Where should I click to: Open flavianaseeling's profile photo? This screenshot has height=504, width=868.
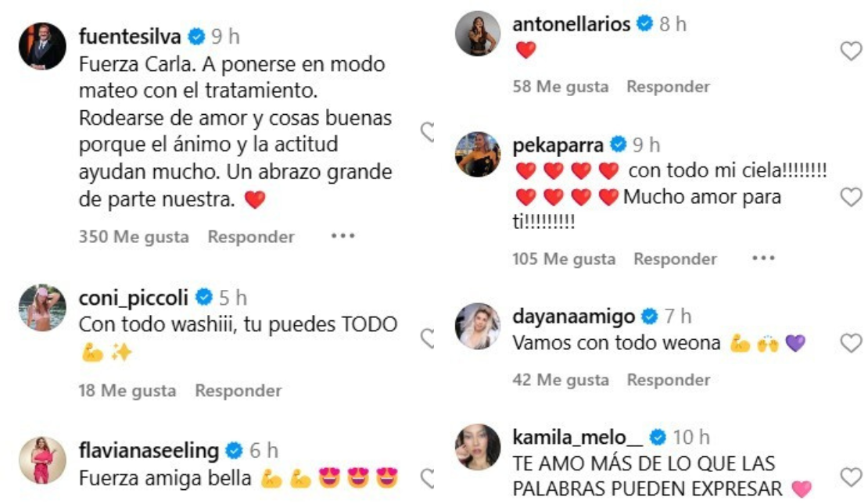tap(43, 460)
